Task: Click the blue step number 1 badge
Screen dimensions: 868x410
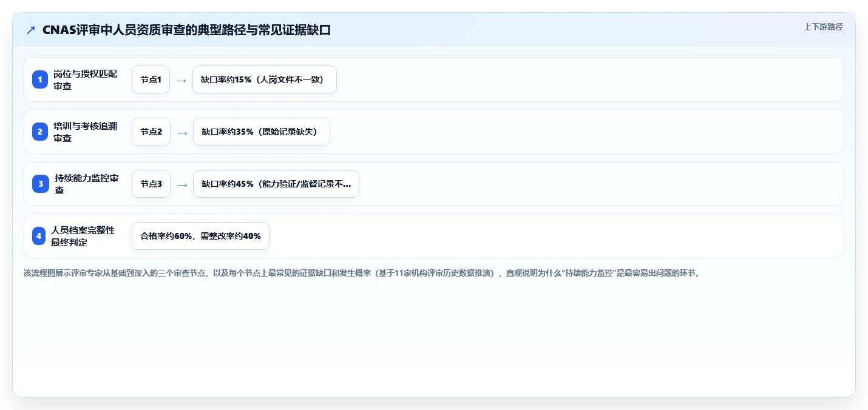Action: pos(40,79)
